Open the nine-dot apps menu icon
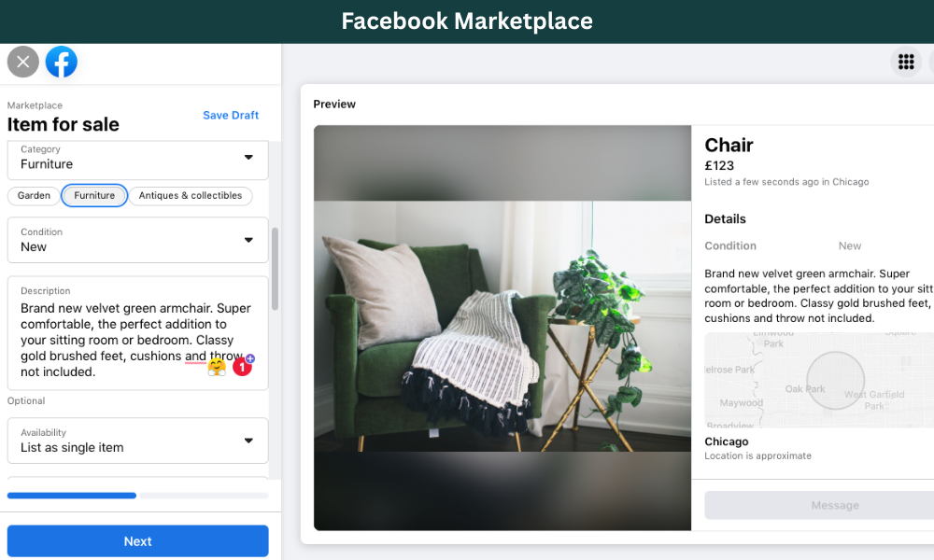Screen dimensions: 934x560 pyautogui.click(x=906, y=62)
